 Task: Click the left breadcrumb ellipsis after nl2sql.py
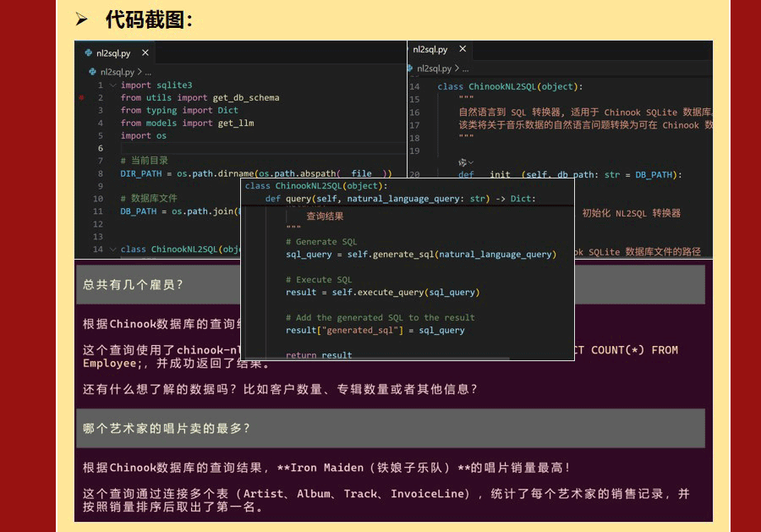pyautogui.click(x=148, y=73)
